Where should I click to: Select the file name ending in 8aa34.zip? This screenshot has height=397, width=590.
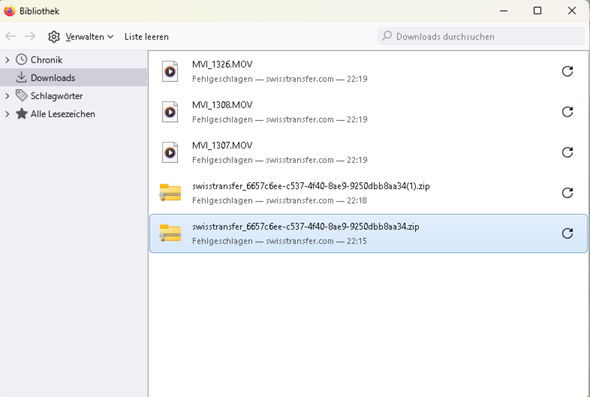pyautogui.click(x=306, y=227)
